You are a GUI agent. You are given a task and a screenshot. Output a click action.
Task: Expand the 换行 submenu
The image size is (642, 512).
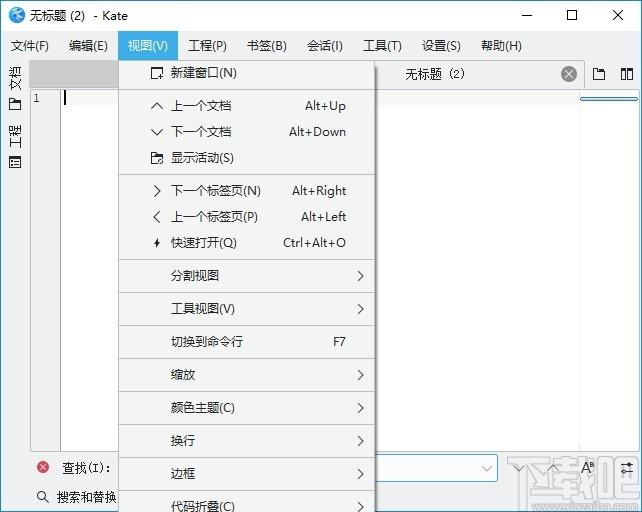coord(246,441)
